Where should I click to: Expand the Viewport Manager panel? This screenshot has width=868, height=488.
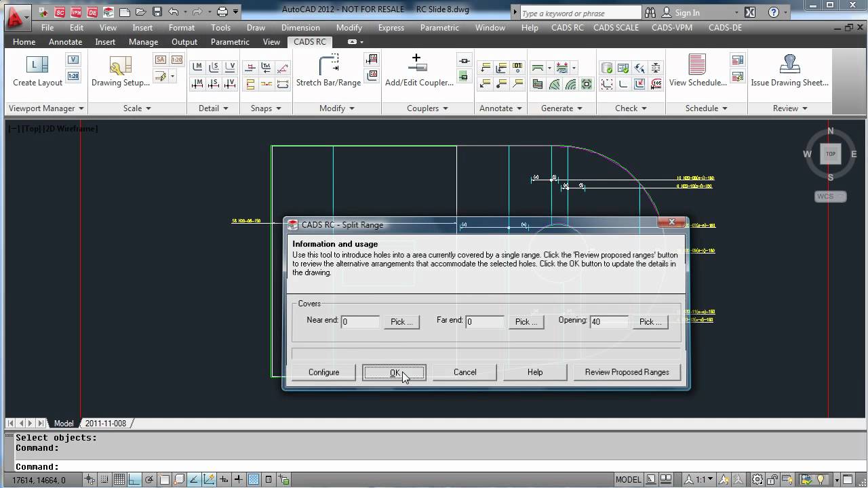tap(46, 108)
